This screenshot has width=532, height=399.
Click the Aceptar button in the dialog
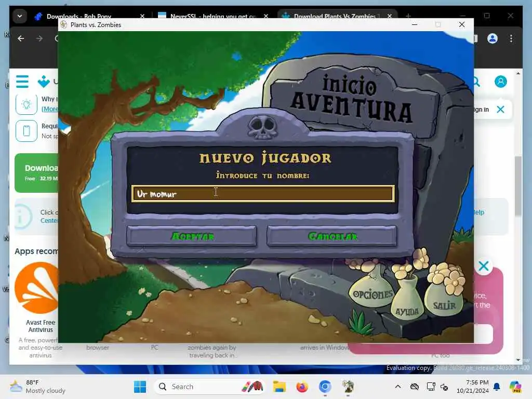(x=192, y=236)
